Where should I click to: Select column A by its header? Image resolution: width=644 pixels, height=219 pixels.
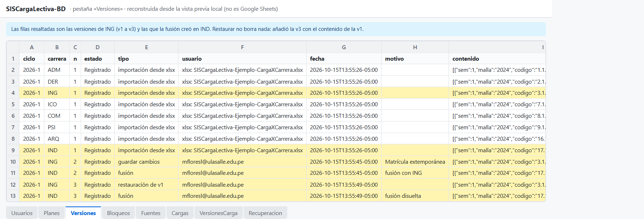32,47
